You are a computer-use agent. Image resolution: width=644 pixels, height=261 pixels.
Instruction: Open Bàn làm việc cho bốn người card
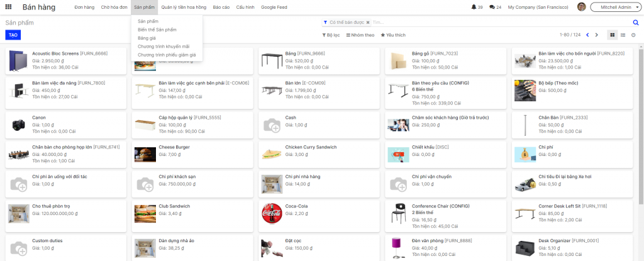coord(572,61)
